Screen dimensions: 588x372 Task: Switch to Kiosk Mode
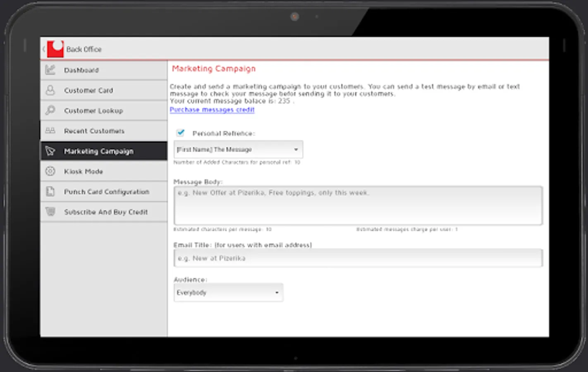(x=104, y=172)
